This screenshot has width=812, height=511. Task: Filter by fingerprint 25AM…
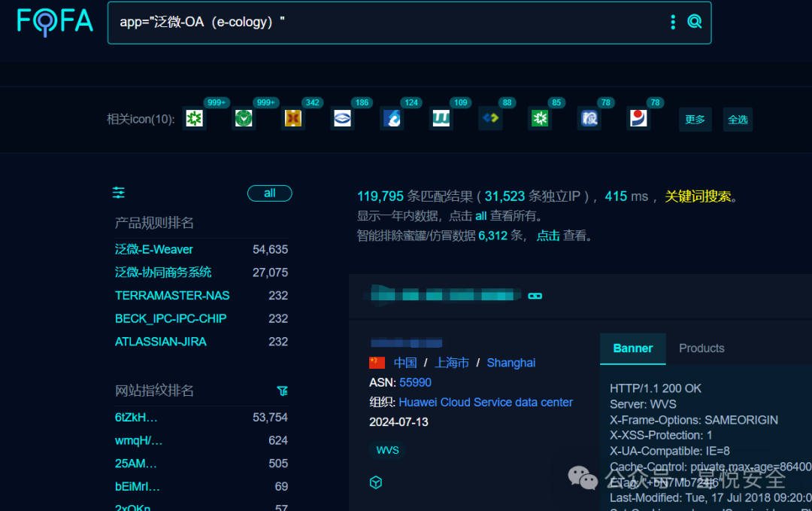click(x=135, y=464)
